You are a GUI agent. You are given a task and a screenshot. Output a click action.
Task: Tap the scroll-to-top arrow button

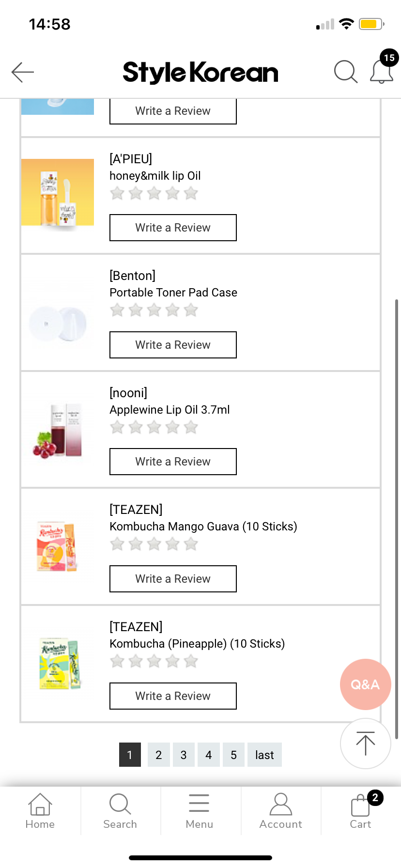tap(365, 744)
